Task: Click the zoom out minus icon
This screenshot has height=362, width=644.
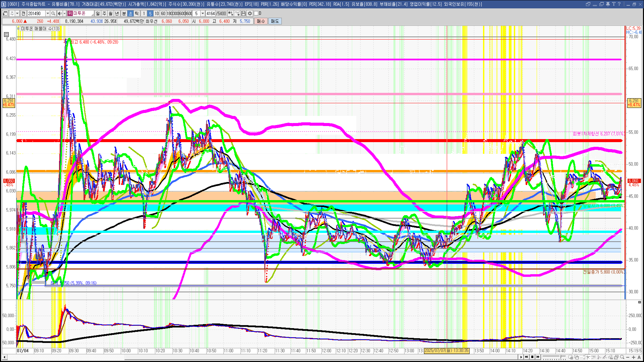Action: coord(628,357)
